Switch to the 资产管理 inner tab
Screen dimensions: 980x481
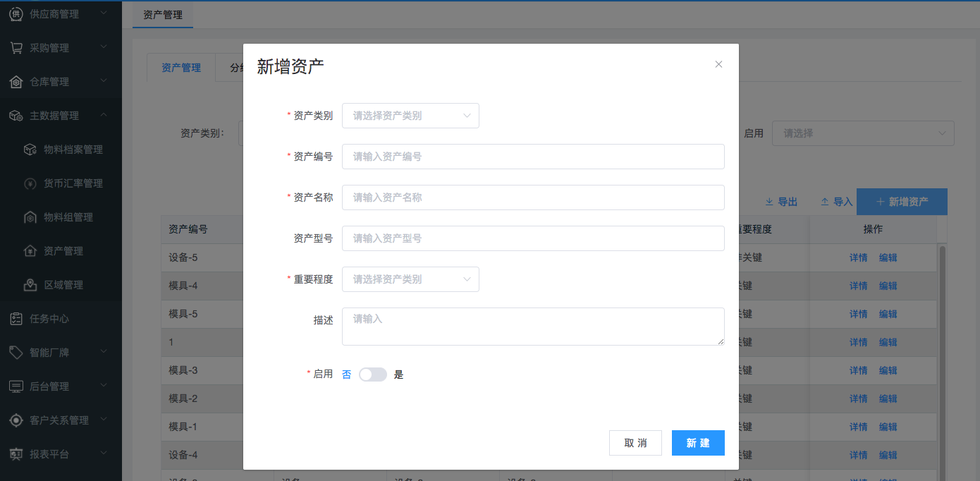click(181, 68)
